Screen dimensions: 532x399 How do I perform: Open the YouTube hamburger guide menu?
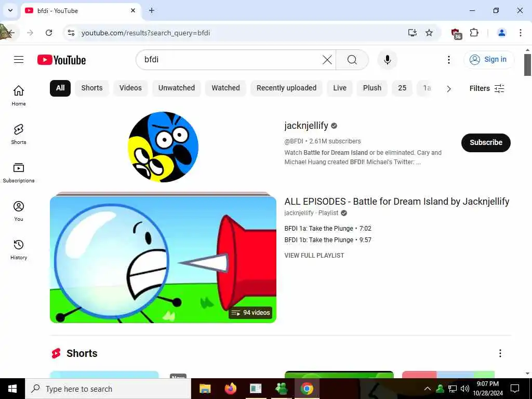tap(19, 60)
